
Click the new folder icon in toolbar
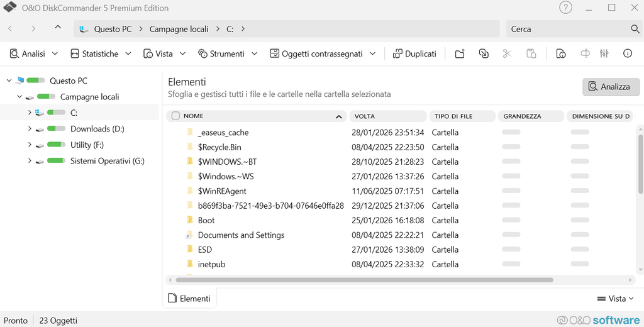pos(460,53)
